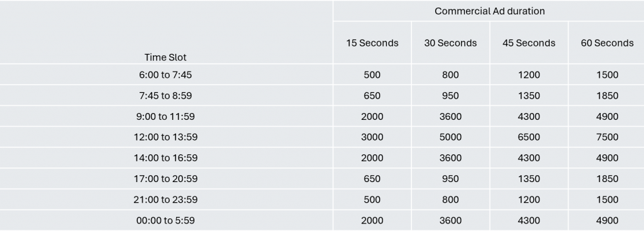Select the 00:00 to 5:59 time slot cell
644x231 pixels.
(x=166, y=220)
